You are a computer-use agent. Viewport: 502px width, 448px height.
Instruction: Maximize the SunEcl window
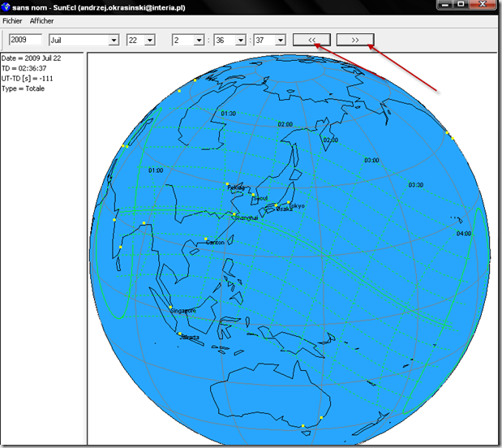pos(461,5)
